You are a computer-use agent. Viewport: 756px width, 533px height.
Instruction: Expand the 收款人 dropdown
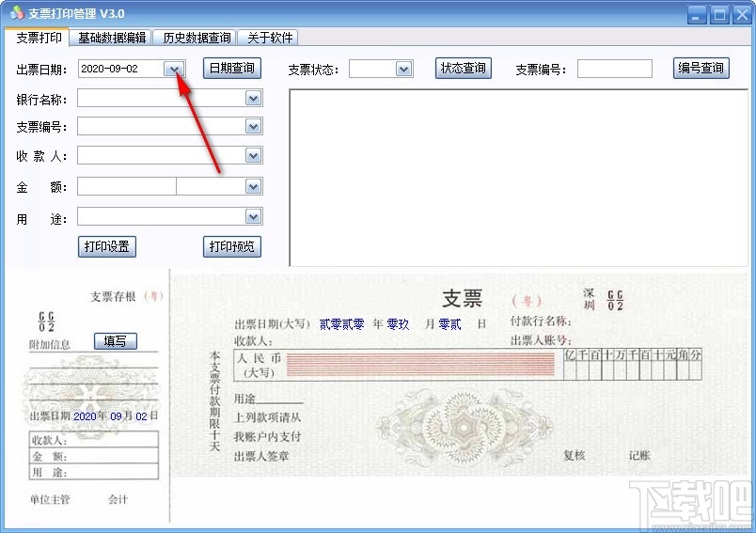[x=253, y=156]
